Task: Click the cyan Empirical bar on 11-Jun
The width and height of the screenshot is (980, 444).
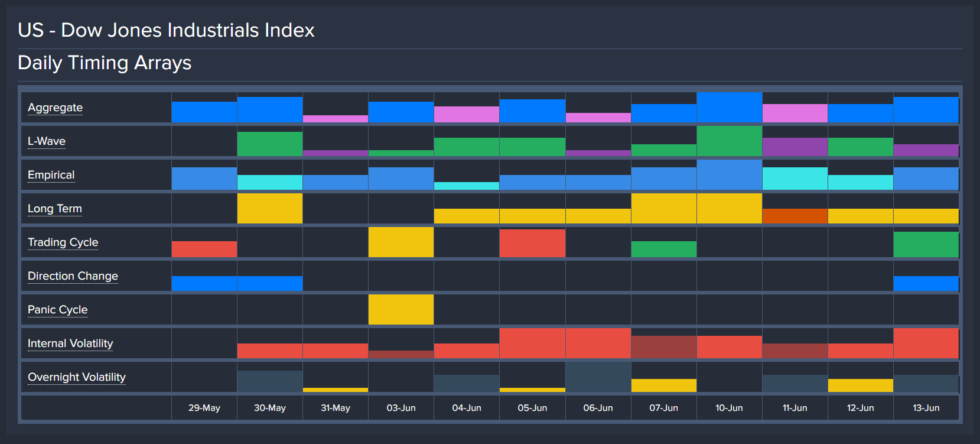Action: click(795, 179)
